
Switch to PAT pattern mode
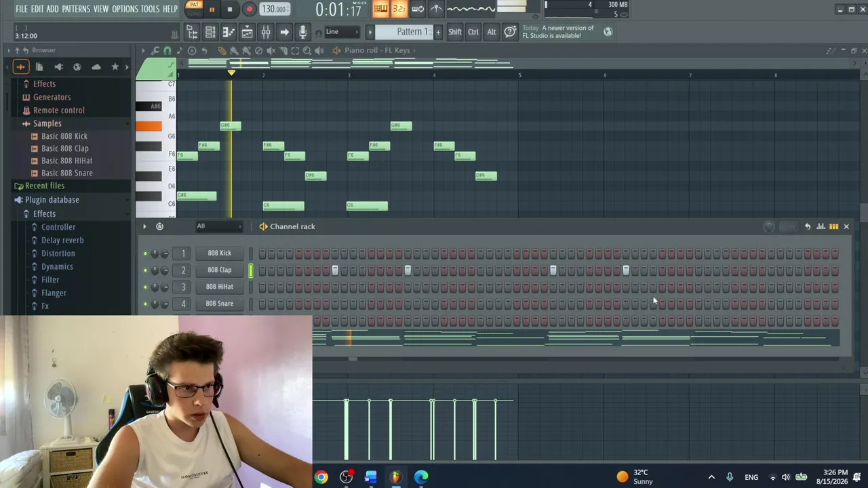pyautogui.click(x=194, y=5)
